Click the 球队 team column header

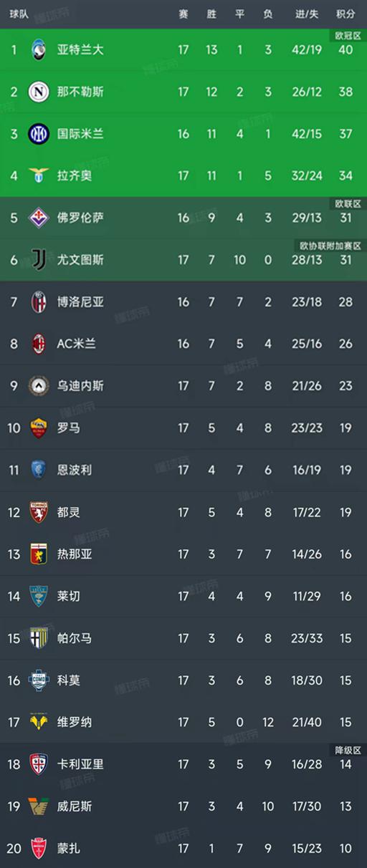19,14
